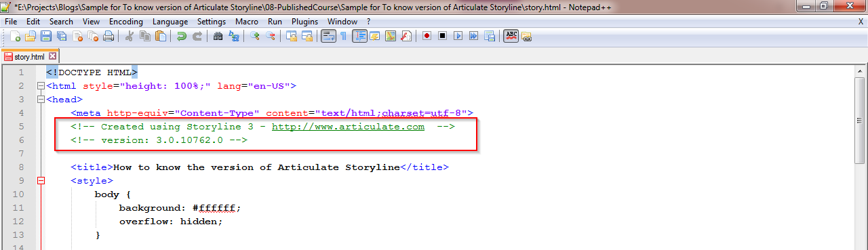The width and height of the screenshot is (868, 250).
Task: Click the Save Recorded Macro icon
Action: tap(490, 36)
